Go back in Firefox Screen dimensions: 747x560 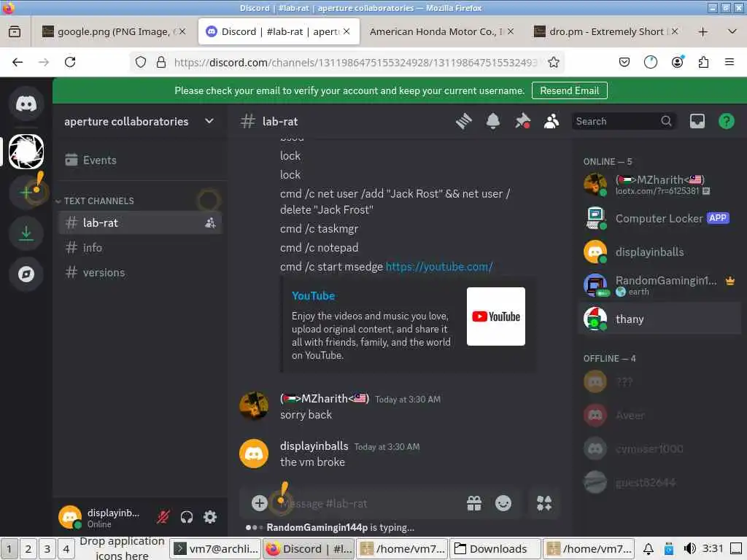18,62
